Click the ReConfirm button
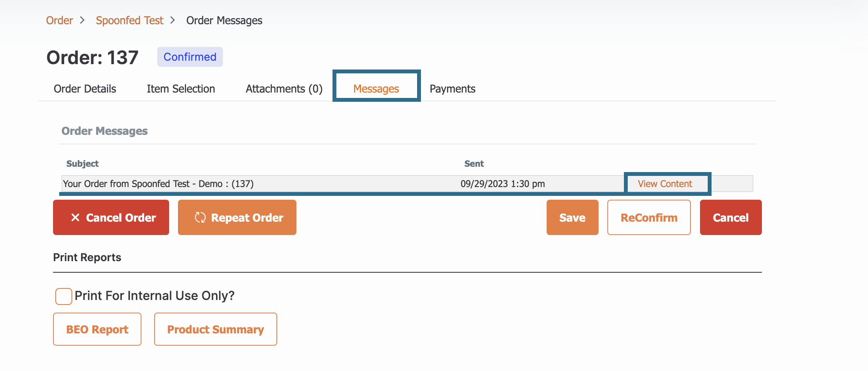868x371 pixels. pyautogui.click(x=649, y=217)
